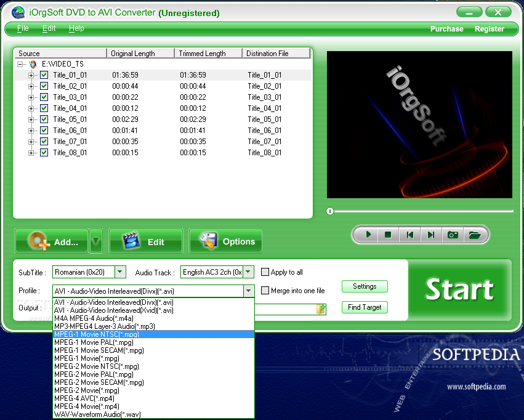
Task: Click the Find Target button
Action: (x=365, y=307)
